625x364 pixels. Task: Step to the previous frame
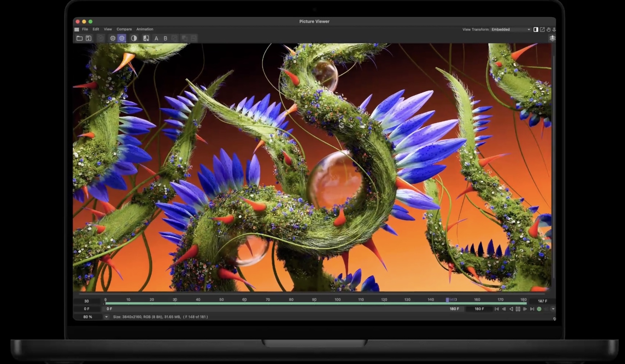(504, 309)
